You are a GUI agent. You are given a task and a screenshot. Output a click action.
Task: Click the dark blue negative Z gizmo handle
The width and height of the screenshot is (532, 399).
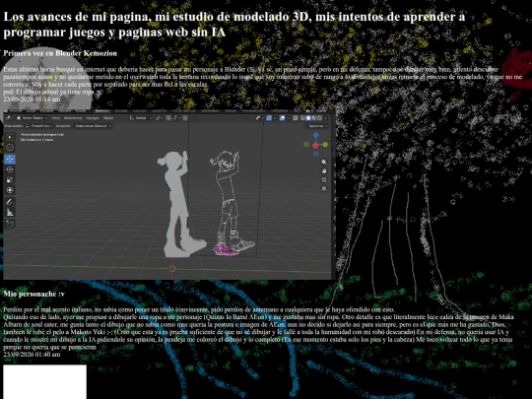(315, 154)
